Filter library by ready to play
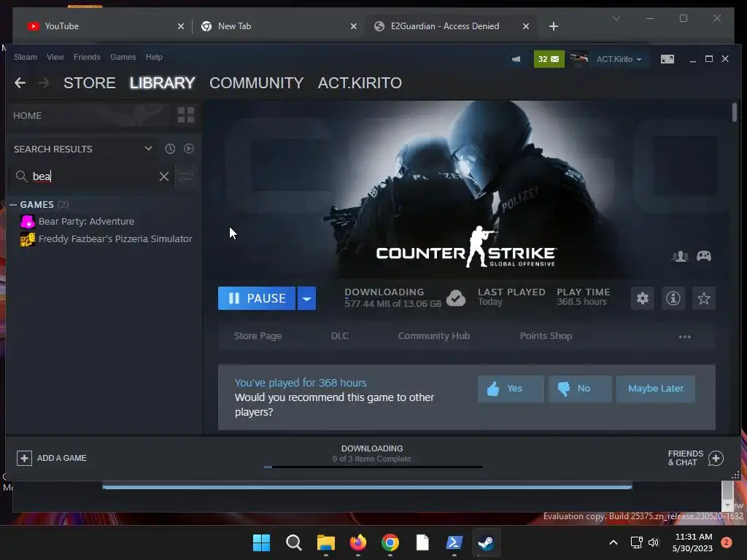The image size is (747, 560). (189, 149)
